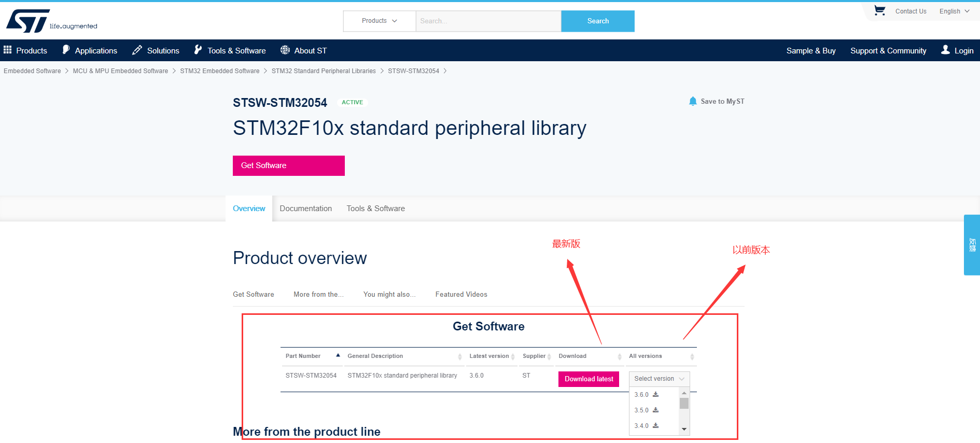Viewport: 980px width, 443px height.
Task: Jump to Get Software section anchor
Action: click(254, 294)
